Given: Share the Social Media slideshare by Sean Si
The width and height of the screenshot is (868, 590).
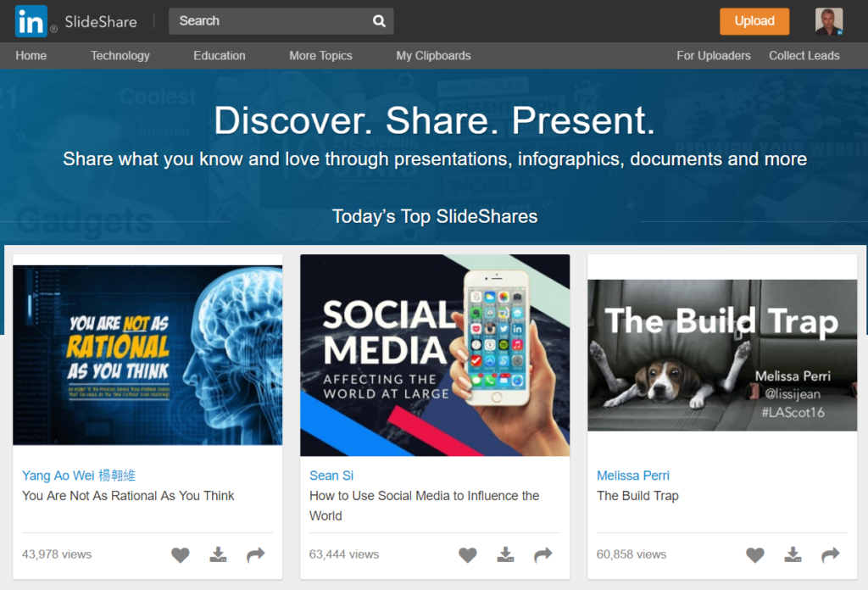Looking at the screenshot, I should pyautogui.click(x=543, y=554).
